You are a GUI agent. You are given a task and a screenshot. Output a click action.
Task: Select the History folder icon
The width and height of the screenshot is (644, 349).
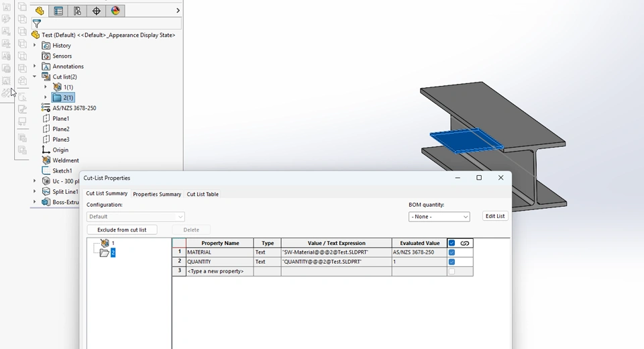(46, 46)
